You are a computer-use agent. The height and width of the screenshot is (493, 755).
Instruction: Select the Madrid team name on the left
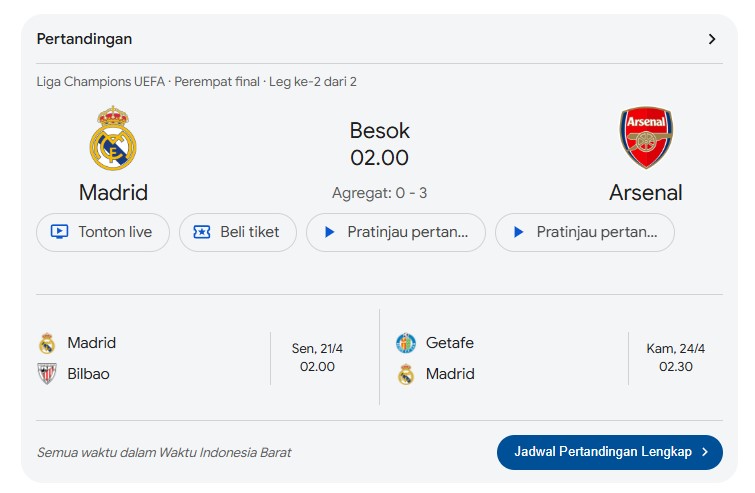click(113, 192)
